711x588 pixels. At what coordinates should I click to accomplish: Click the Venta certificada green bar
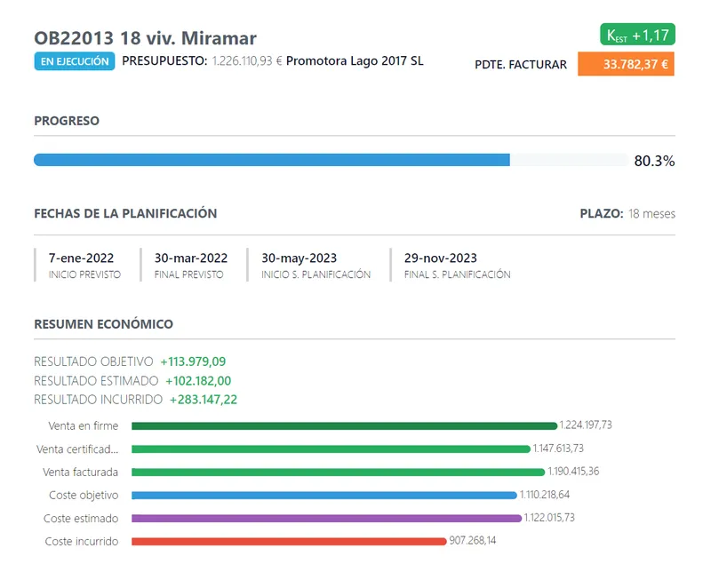[331, 449]
